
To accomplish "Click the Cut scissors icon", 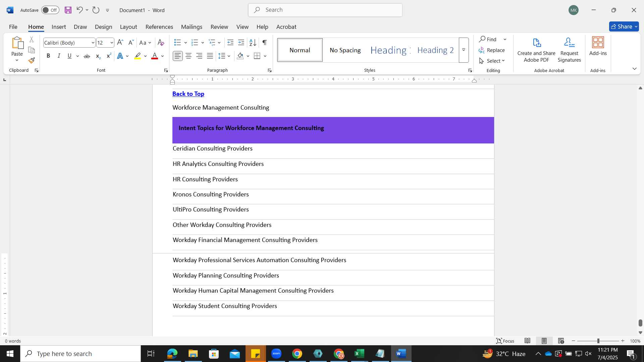I will 32,40.
